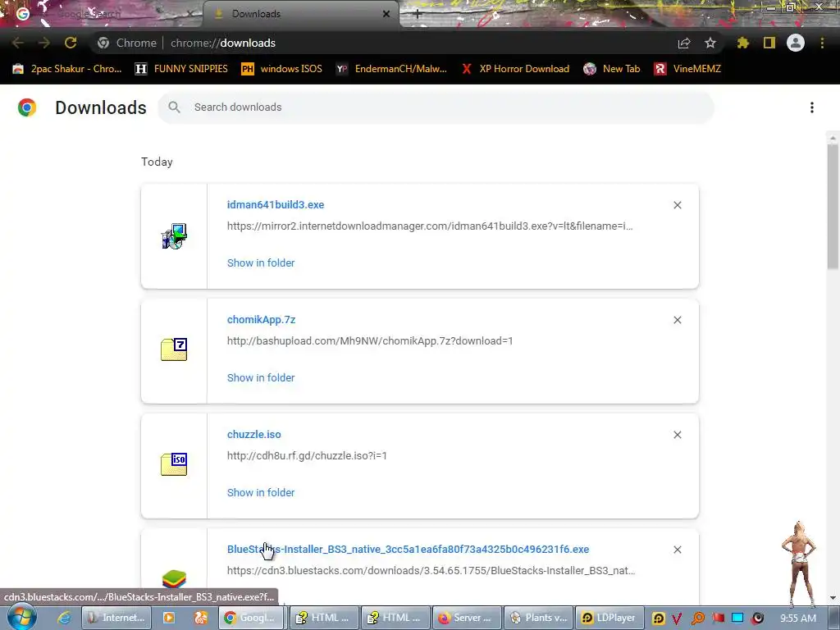Launch Internet Explorer from the taskbar
Image resolution: width=840 pixels, height=630 pixels.
pos(63,618)
